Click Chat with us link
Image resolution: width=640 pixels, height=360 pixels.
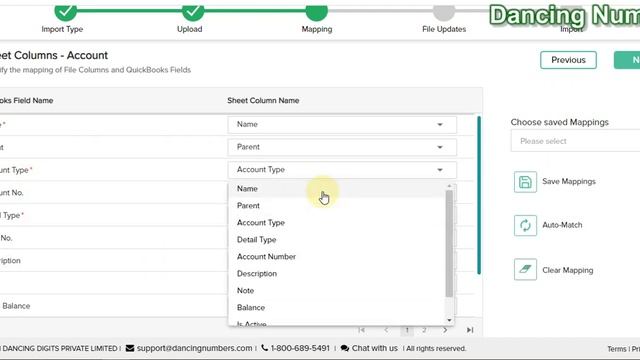point(374,348)
